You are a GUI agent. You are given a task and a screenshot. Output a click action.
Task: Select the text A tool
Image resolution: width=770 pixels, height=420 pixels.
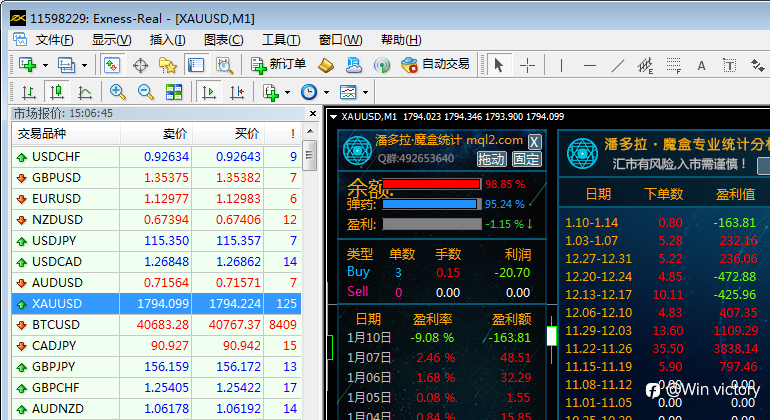pos(702,65)
